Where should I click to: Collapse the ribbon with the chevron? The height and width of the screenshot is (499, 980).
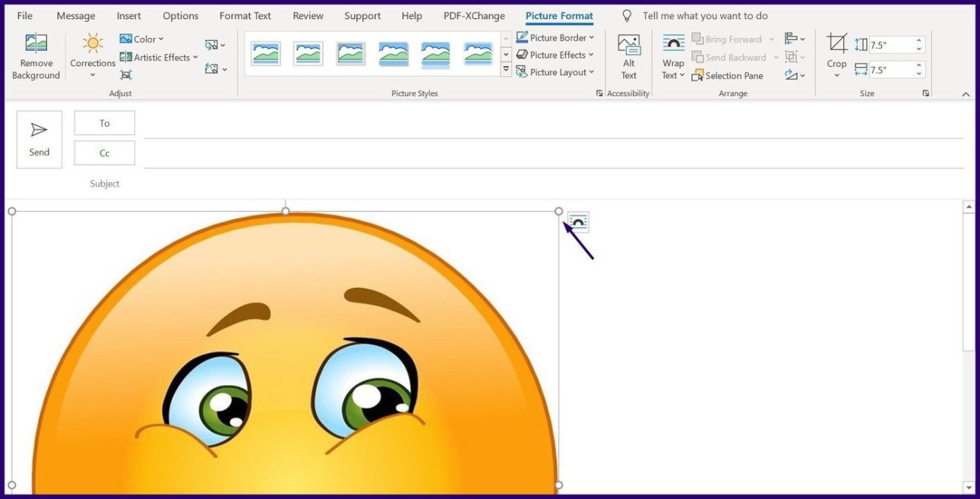tap(966, 94)
